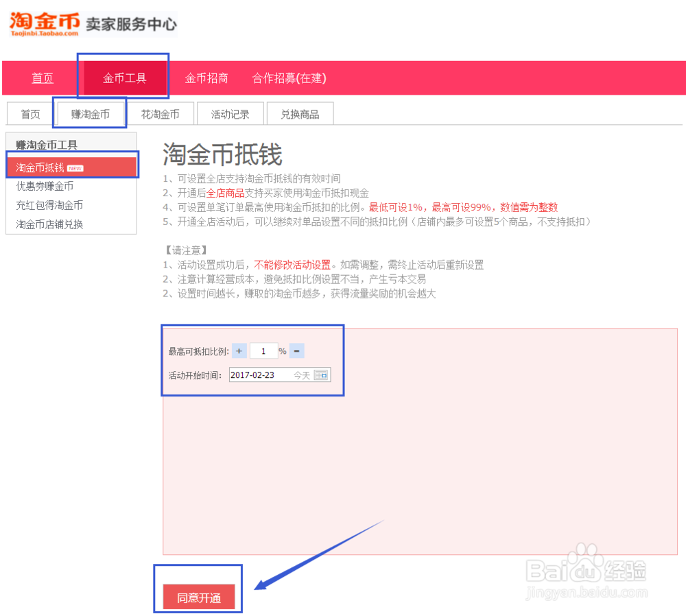The height and width of the screenshot is (616, 686).
Task: Click the 今天 today shortcut
Action: click(302, 375)
